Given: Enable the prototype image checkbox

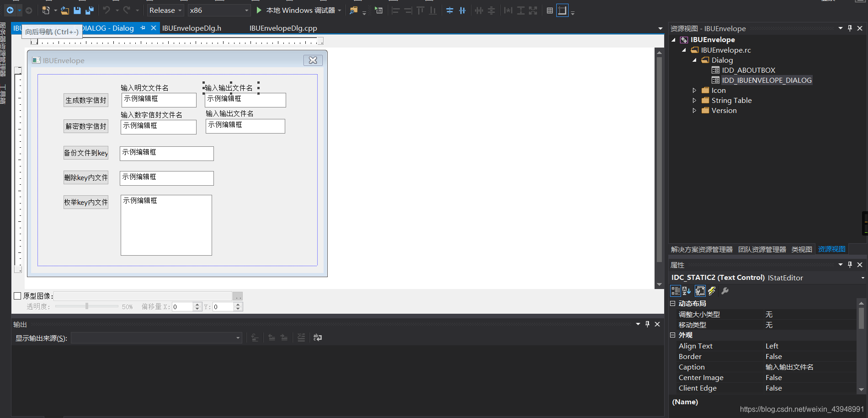Looking at the screenshot, I should (x=17, y=296).
